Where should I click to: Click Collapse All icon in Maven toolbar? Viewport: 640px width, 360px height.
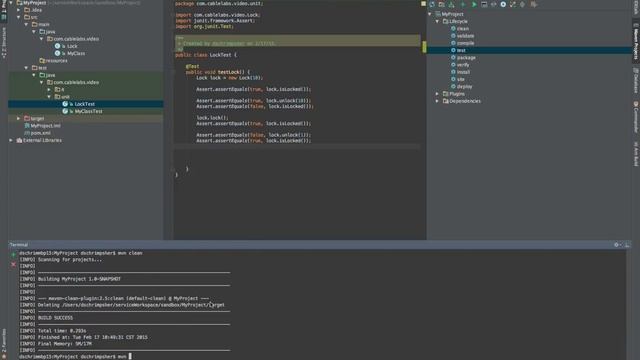click(x=522, y=4)
